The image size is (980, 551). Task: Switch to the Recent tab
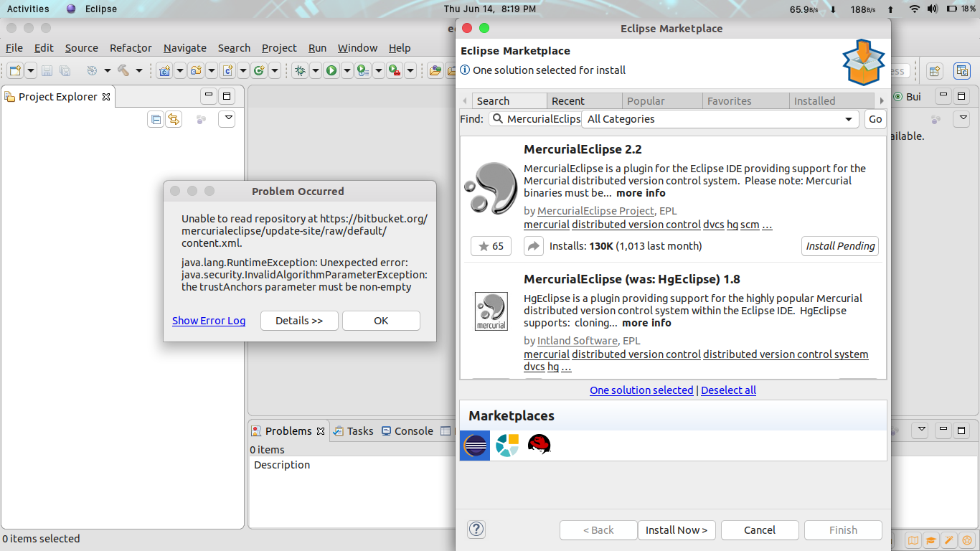coord(584,101)
